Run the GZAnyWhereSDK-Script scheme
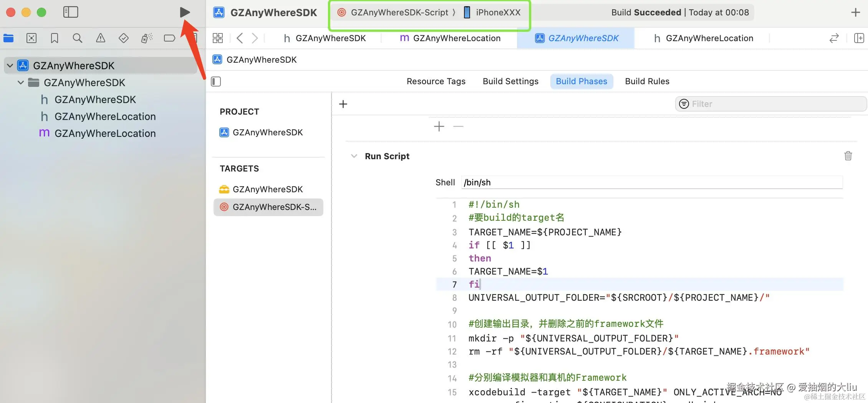 click(x=185, y=12)
